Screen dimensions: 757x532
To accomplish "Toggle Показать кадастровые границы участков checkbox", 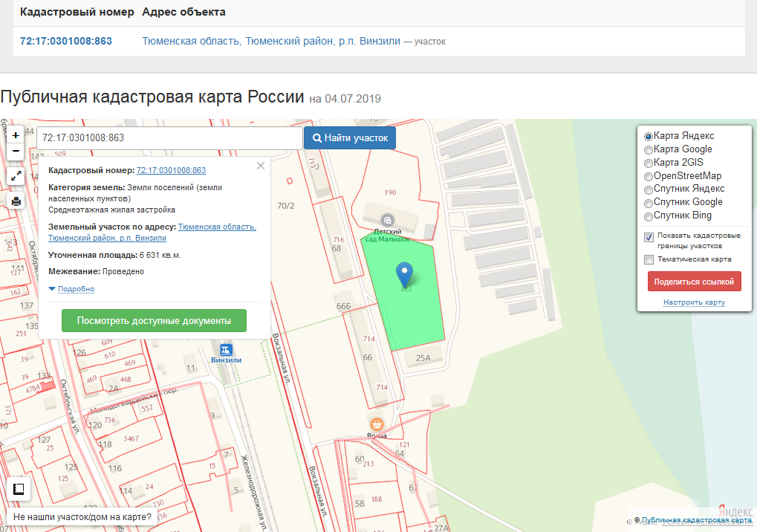I will 649,237.
